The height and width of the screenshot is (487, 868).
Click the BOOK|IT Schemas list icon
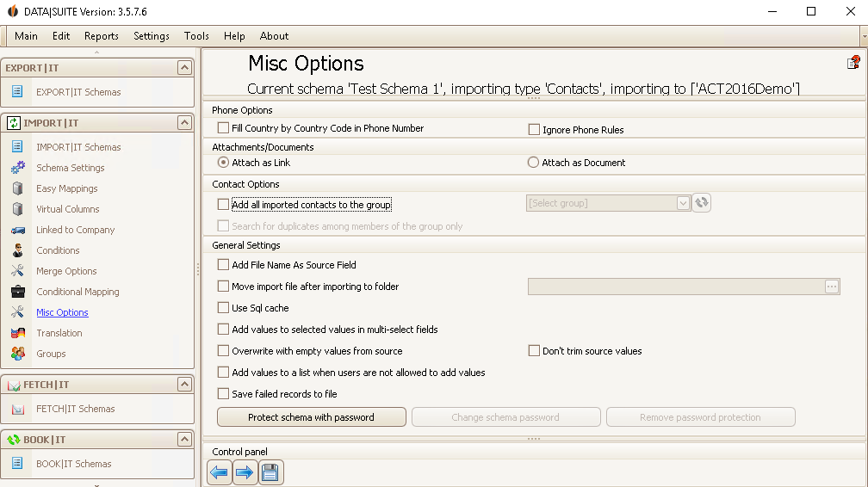click(17, 463)
